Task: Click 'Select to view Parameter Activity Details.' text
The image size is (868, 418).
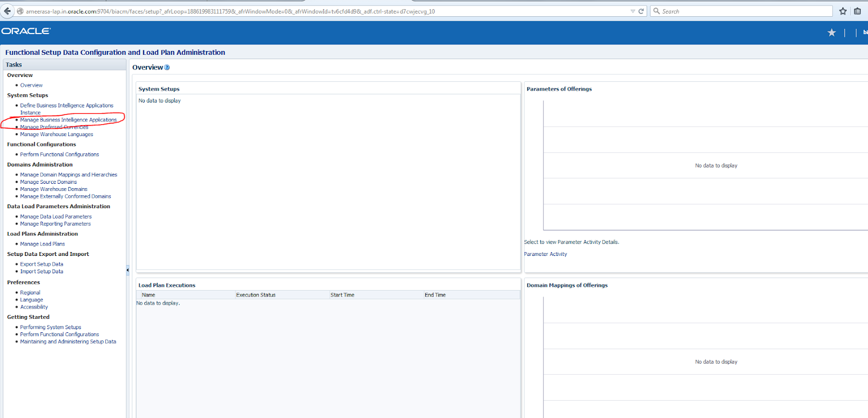Action: 571,242
